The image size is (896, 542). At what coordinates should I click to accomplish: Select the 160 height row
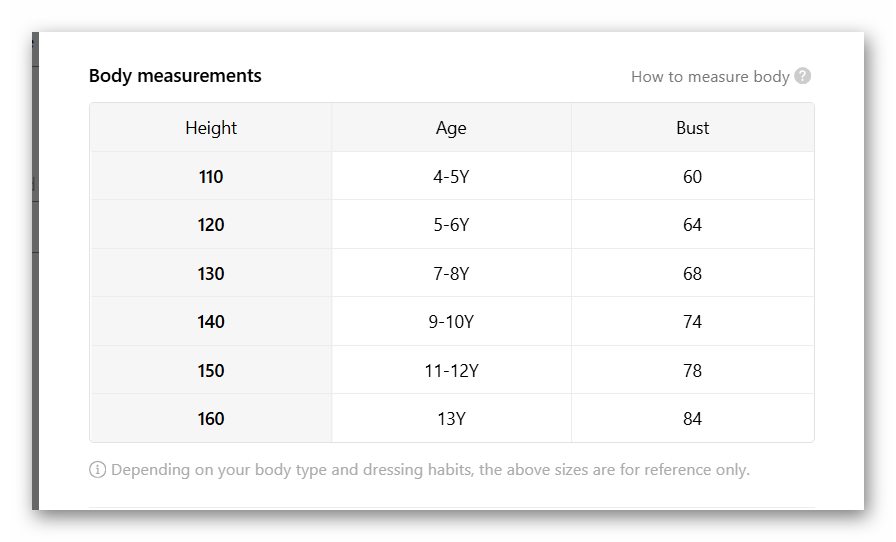pyautogui.click(x=211, y=419)
